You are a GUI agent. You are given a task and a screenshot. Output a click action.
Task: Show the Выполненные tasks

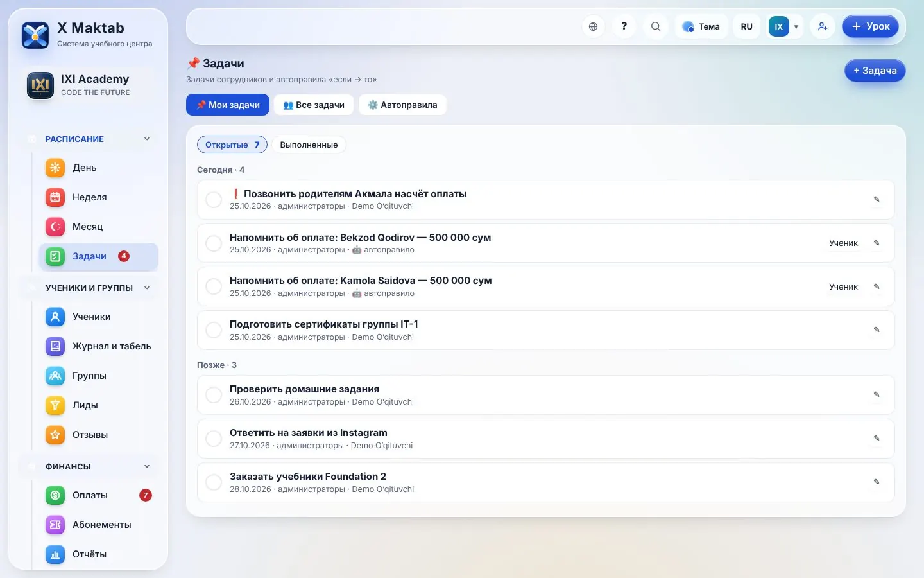309,144
